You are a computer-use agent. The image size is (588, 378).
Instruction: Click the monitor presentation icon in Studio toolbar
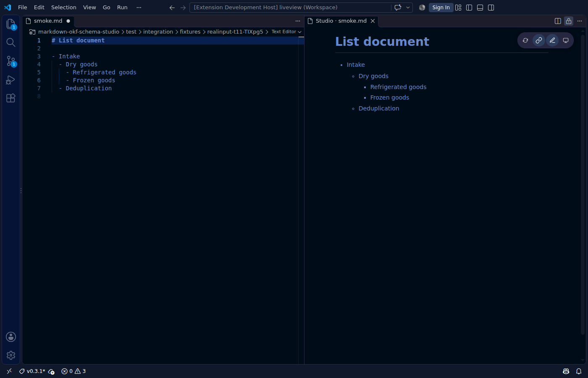click(x=566, y=40)
